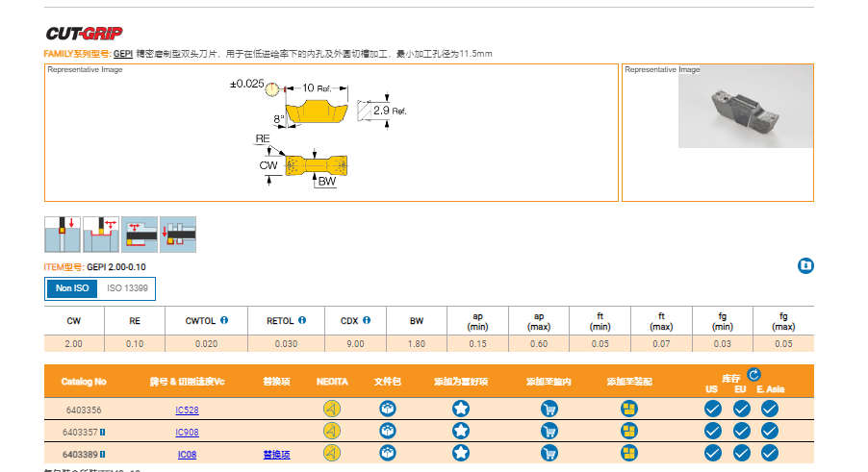Image resolution: width=868 pixels, height=472 pixels.
Task: Add catalog 6403389 to assembly
Action: [629, 453]
